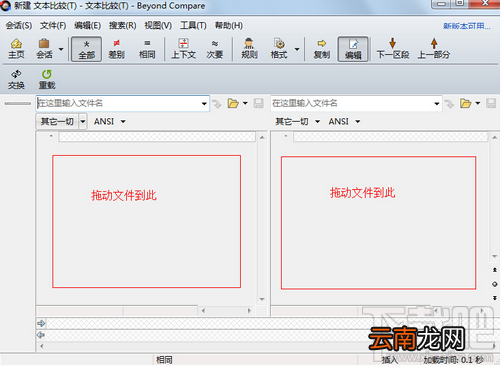Click the right pane file navigate arrow
502x367 pixels.
(449, 104)
